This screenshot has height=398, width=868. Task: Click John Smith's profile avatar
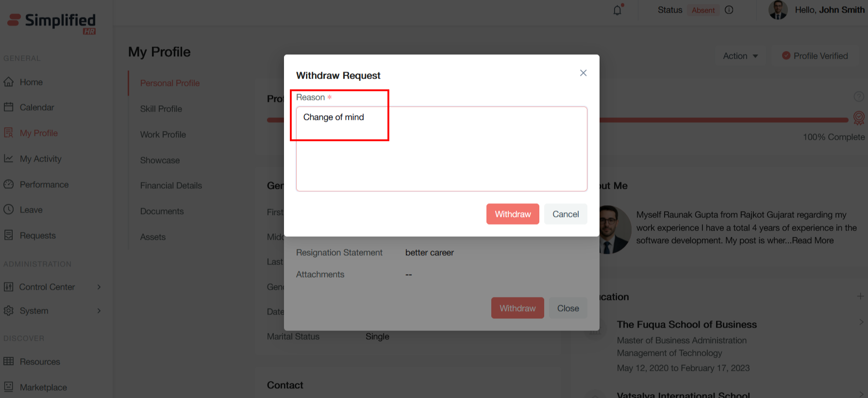pyautogui.click(x=778, y=10)
